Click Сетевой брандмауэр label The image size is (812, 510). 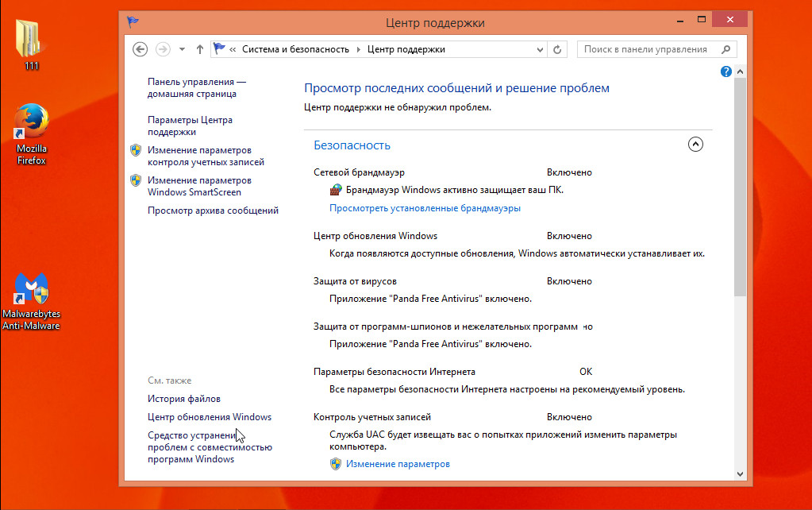coord(359,172)
